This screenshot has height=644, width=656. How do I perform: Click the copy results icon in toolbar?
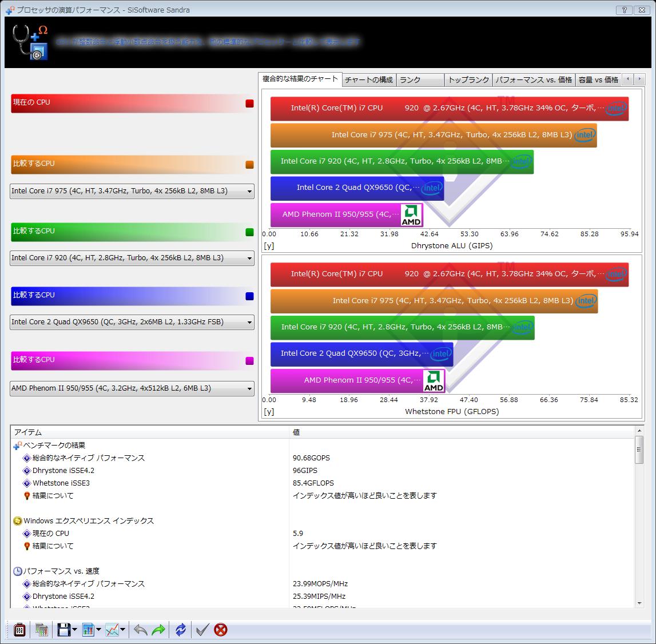(42, 629)
